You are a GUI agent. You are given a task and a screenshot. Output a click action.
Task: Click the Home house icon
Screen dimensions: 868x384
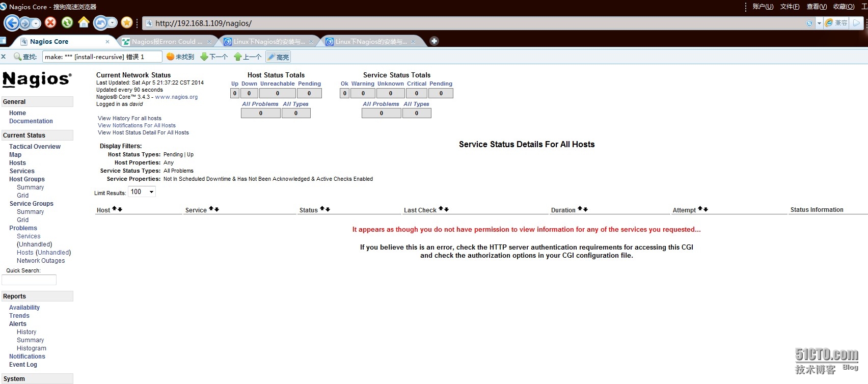pyautogui.click(x=84, y=22)
